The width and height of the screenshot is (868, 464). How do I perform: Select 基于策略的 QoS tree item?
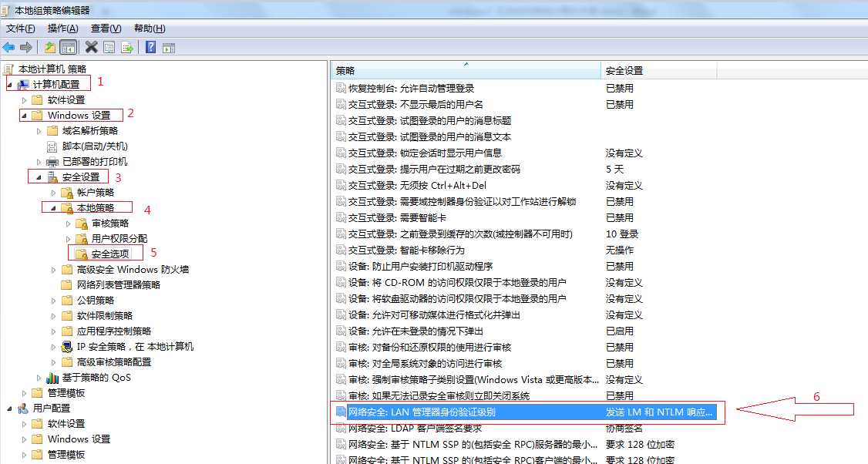96,378
